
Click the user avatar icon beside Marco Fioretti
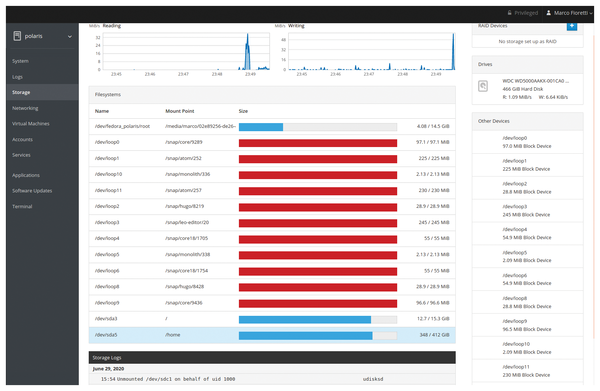coord(548,13)
